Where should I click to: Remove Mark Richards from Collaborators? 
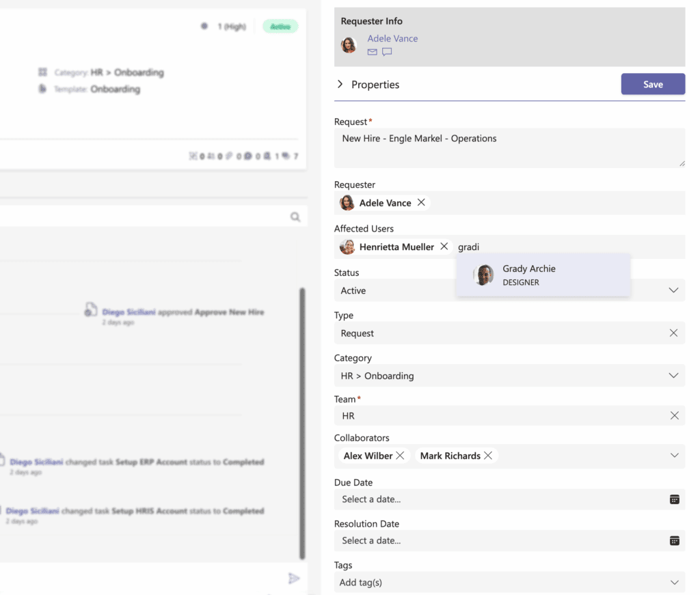pos(488,456)
